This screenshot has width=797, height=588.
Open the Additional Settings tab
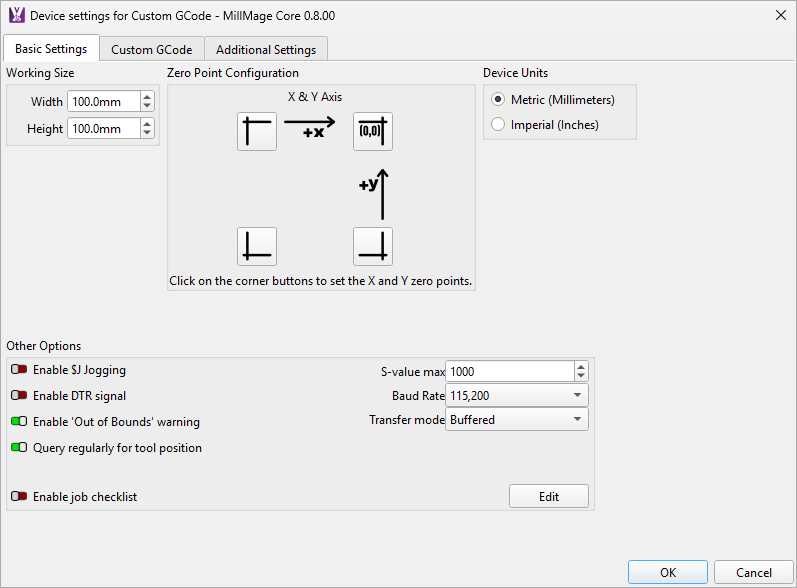(x=266, y=49)
